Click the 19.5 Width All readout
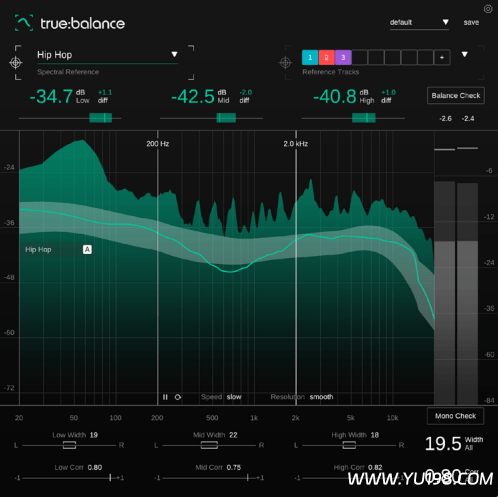The height and width of the screenshot is (497, 498). (x=443, y=444)
